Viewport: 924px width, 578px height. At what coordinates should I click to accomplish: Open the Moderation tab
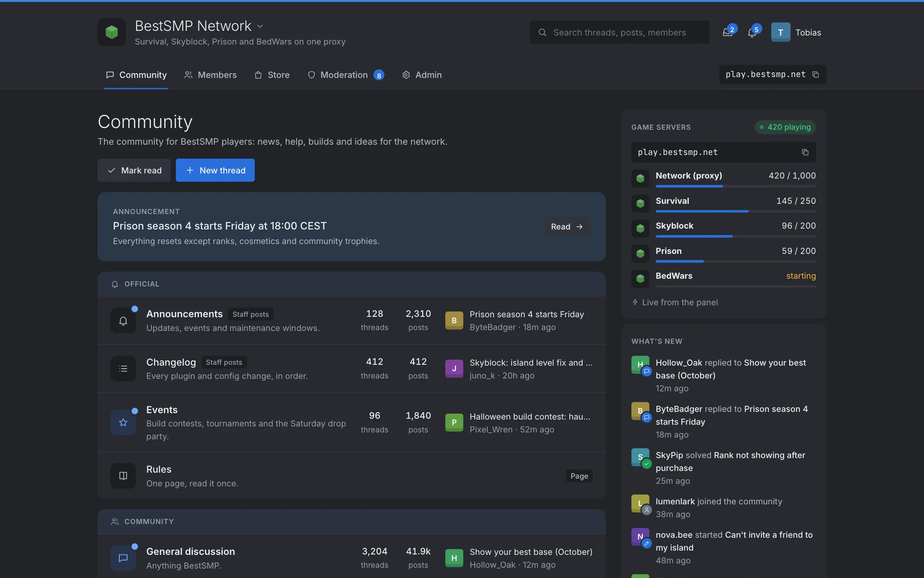[x=346, y=75]
